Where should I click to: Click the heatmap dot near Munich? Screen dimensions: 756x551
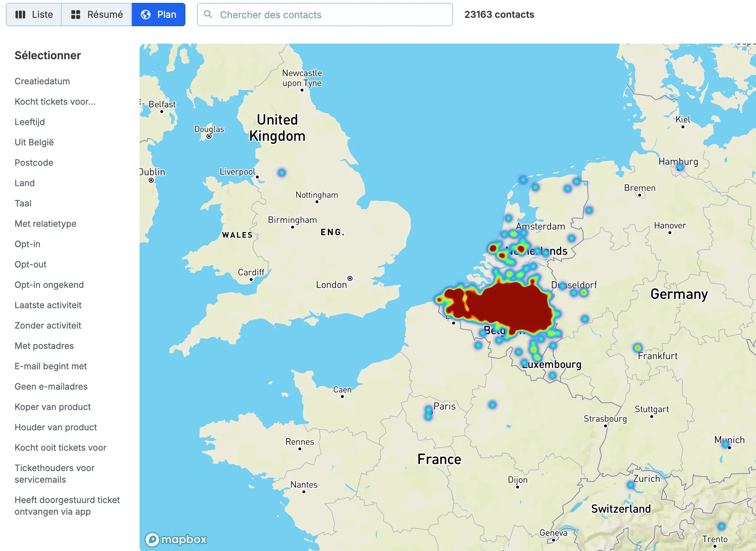tap(725, 444)
